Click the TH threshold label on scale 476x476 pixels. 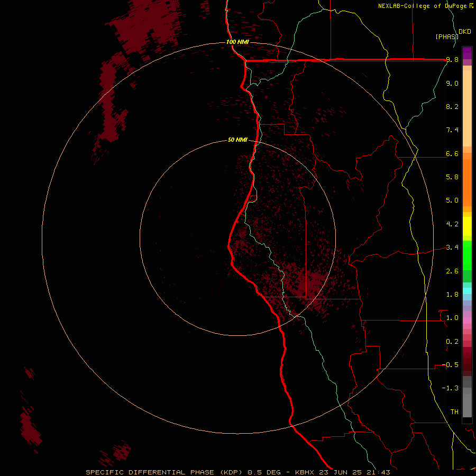click(454, 412)
